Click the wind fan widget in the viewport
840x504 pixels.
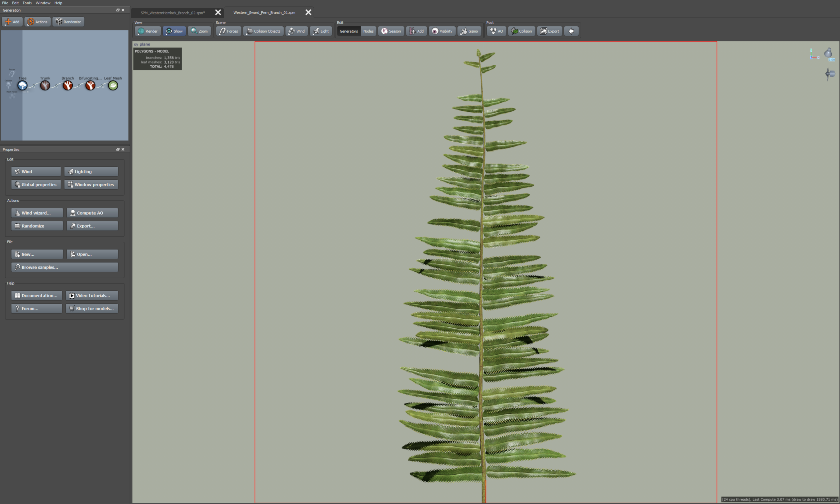point(830,74)
